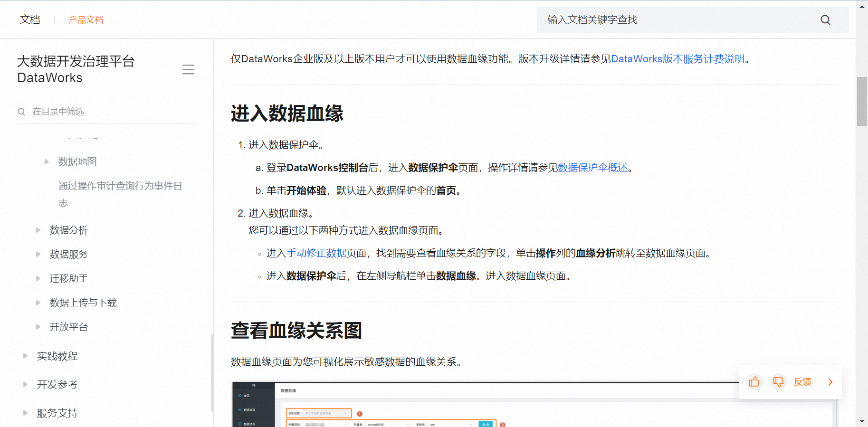This screenshot has height=427, width=868.
Task: Click the sidebar scrollbar thumb
Action: click(212, 373)
